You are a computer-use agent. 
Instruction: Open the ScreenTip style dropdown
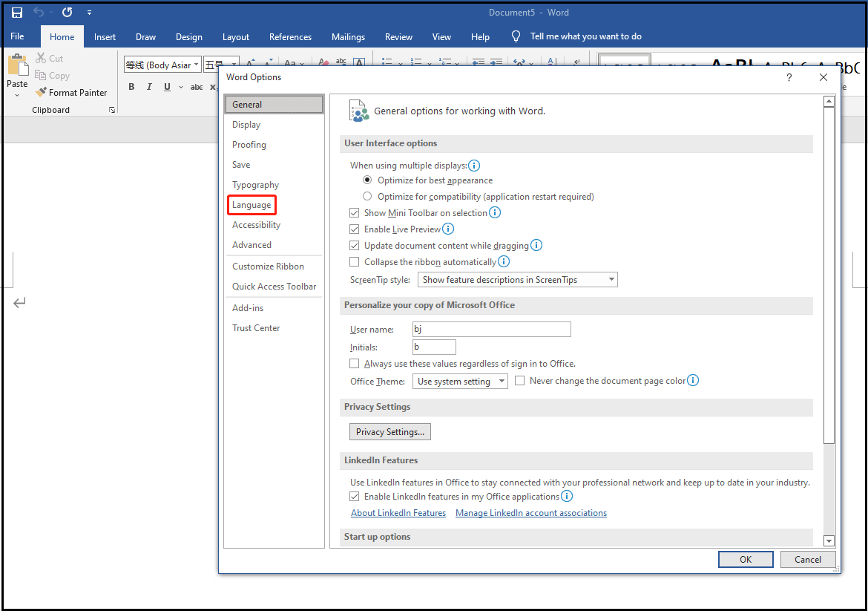[x=518, y=280]
